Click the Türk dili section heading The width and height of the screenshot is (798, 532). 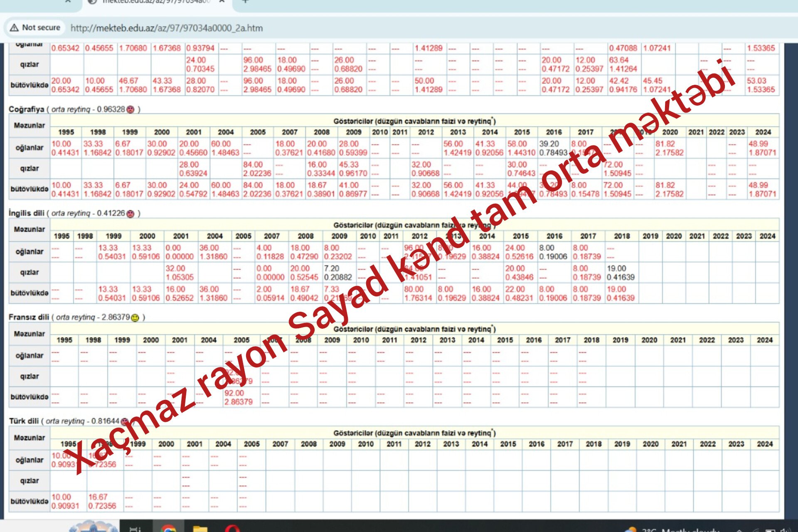pos(24,421)
